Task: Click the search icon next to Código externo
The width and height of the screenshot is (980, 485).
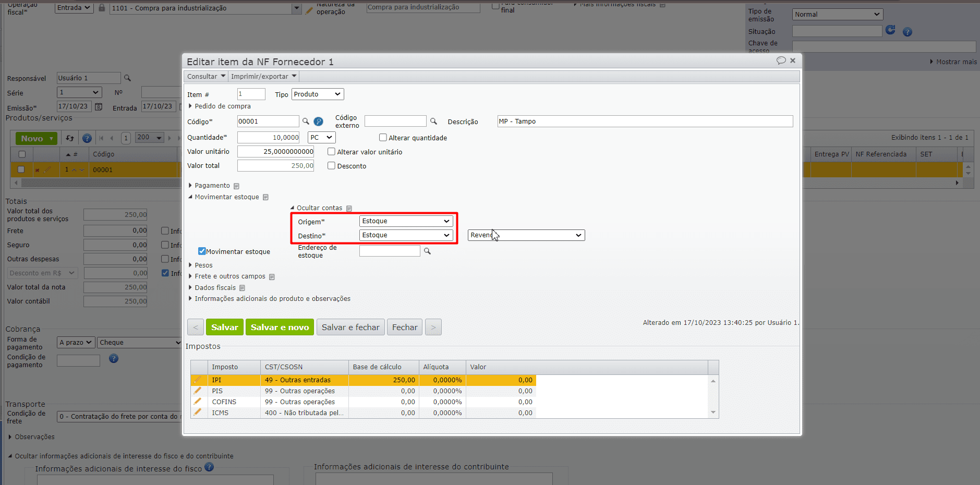Action: coord(433,122)
